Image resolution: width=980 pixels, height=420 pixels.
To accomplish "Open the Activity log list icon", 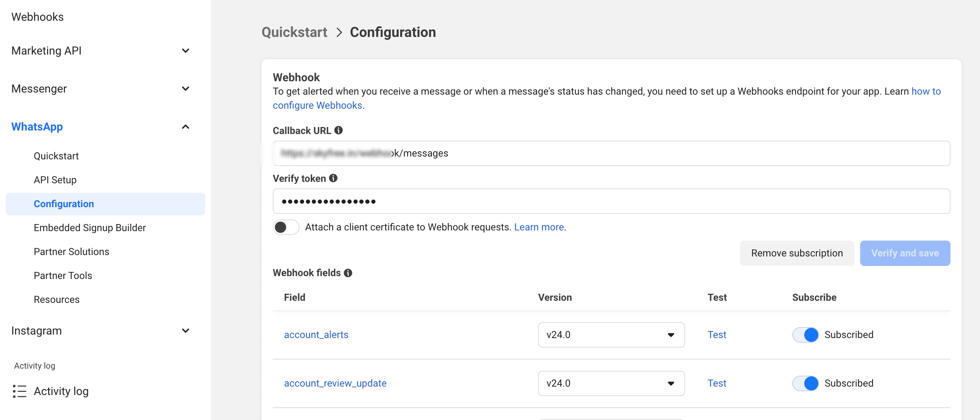I will (19, 391).
